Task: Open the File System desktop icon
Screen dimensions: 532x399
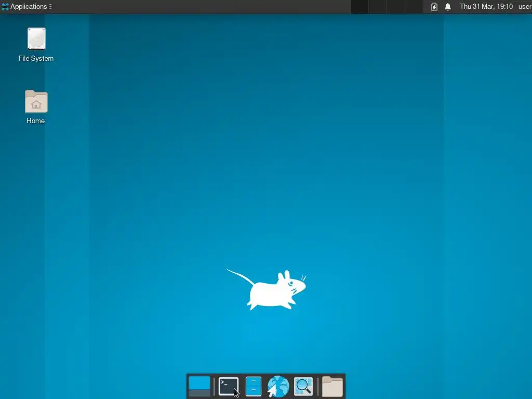Action: click(x=36, y=38)
